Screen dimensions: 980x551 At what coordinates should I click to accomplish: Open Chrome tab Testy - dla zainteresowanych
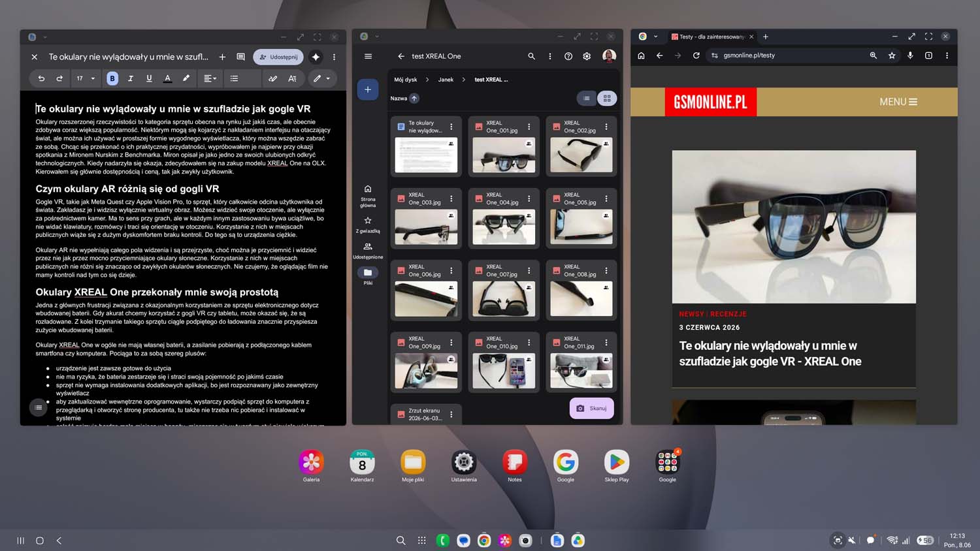(x=711, y=37)
